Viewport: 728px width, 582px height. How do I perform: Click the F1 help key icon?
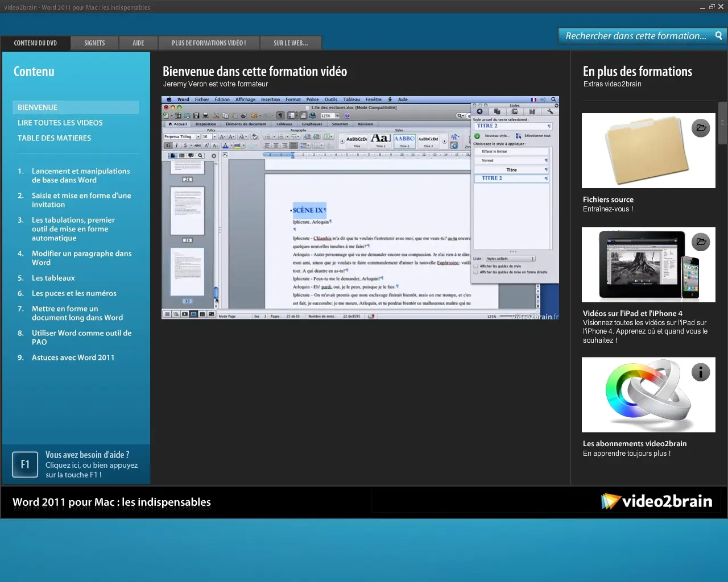point(25,464)
